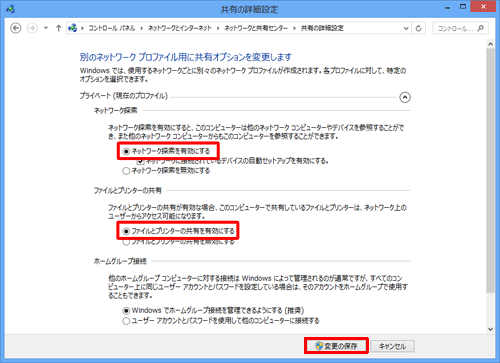Image resolution: width=500 pixels, height=363 pixels.
Task: Click 共有の詳細設定 breadcrumb
Action: tap(322, 28)
